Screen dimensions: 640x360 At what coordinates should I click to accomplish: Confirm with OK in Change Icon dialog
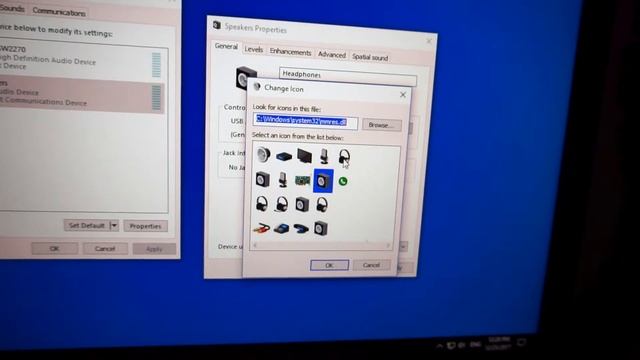[329, 265]
